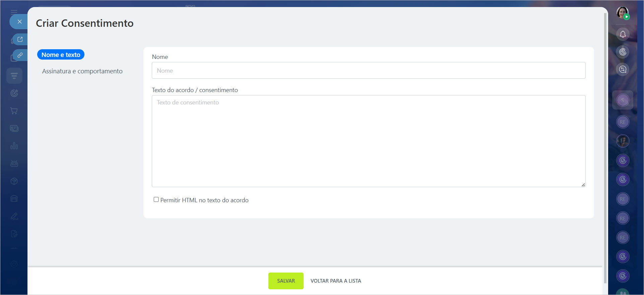The height and width of the screenshot is (295, 644).
Task: Close the Criar Consentimento side panel
Action: click(x=19, y=22)
